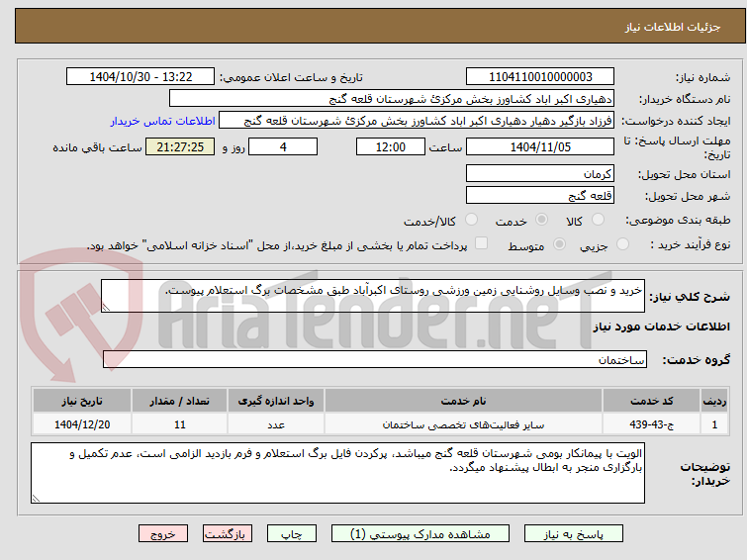Screen dimensions: 747x560
Task: Click the نام خدمت column header
Action: click(x=463, y=401)
